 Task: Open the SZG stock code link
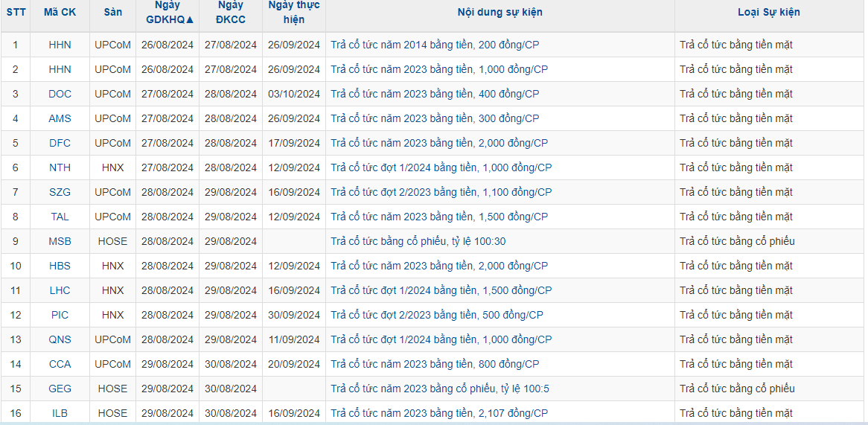60,192
